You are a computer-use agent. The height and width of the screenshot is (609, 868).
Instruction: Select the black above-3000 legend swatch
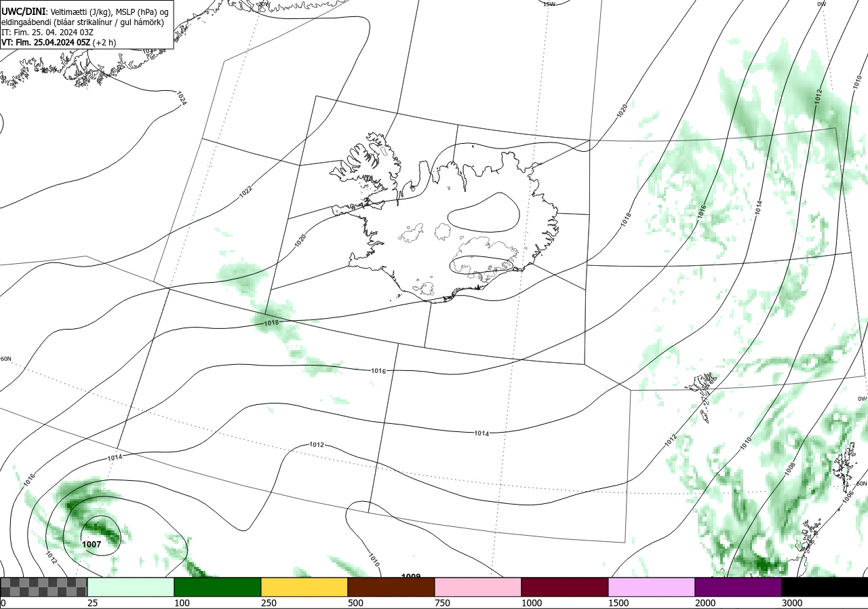click(825, 587)
